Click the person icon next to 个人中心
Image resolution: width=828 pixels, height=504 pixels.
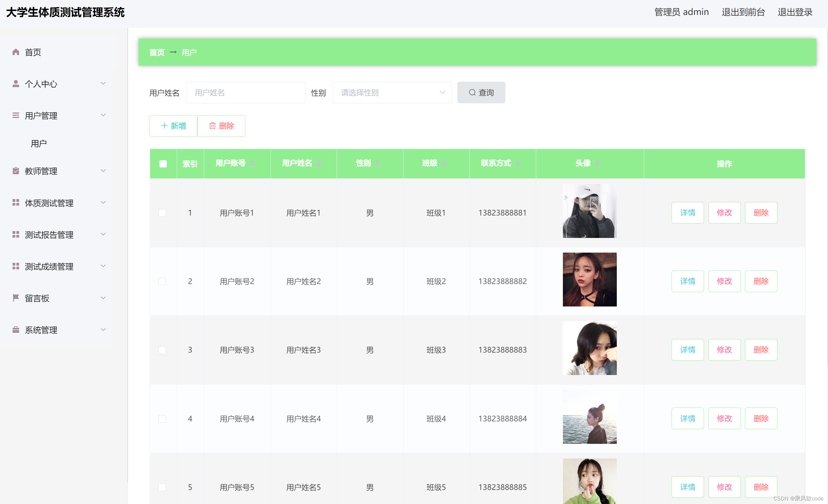click(x=16, y=84)
